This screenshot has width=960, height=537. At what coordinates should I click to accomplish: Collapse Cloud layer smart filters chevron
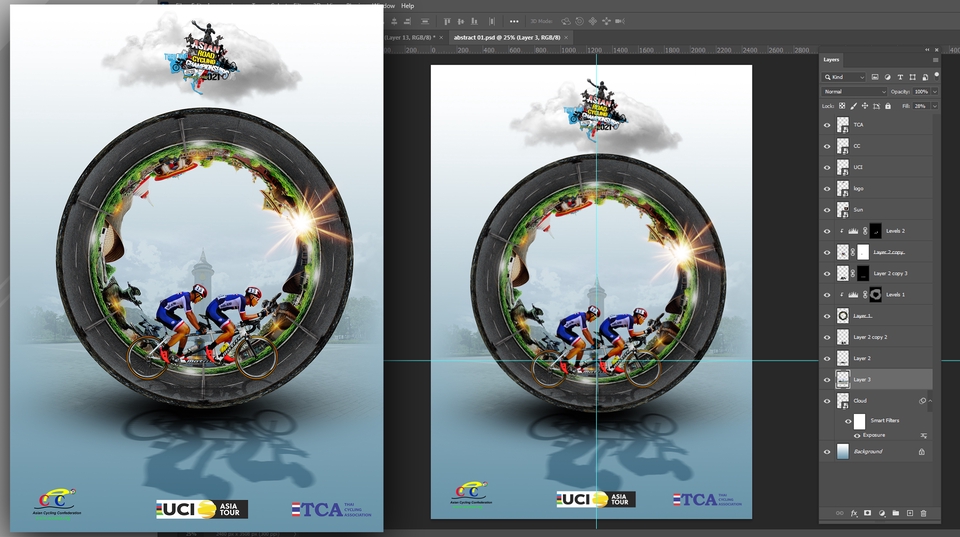(x=930, y=401)
